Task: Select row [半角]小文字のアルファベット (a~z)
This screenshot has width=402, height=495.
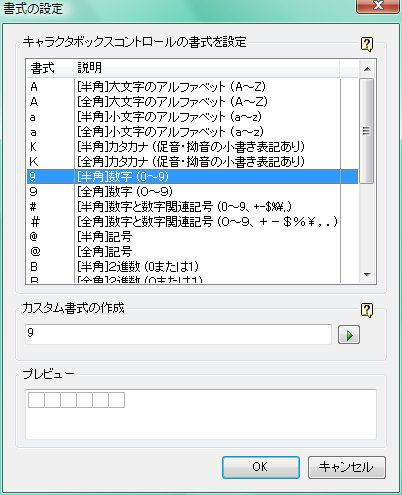Action: [x=192, y=117]
